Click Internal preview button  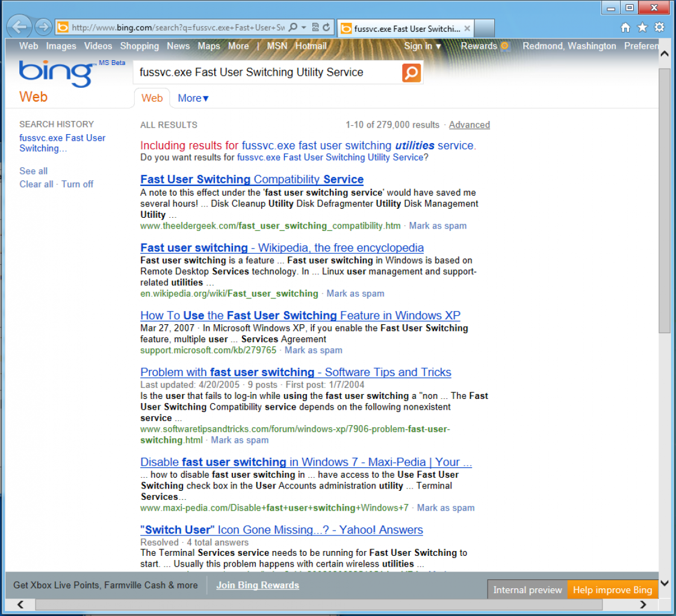(x=527, y=590)
